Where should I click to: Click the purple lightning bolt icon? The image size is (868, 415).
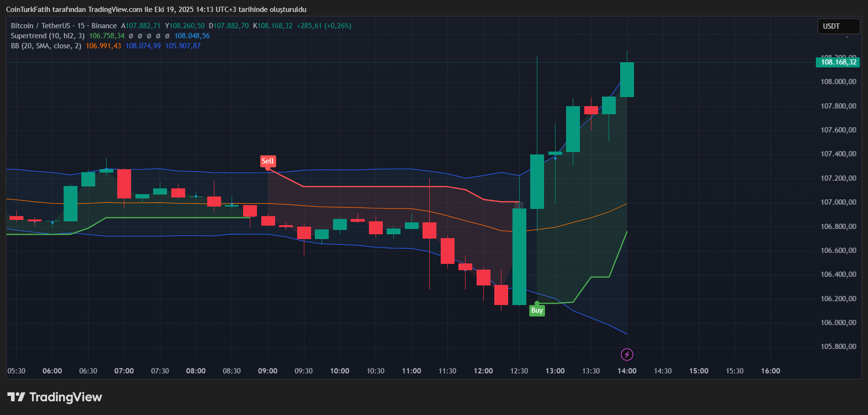[627, 354]
